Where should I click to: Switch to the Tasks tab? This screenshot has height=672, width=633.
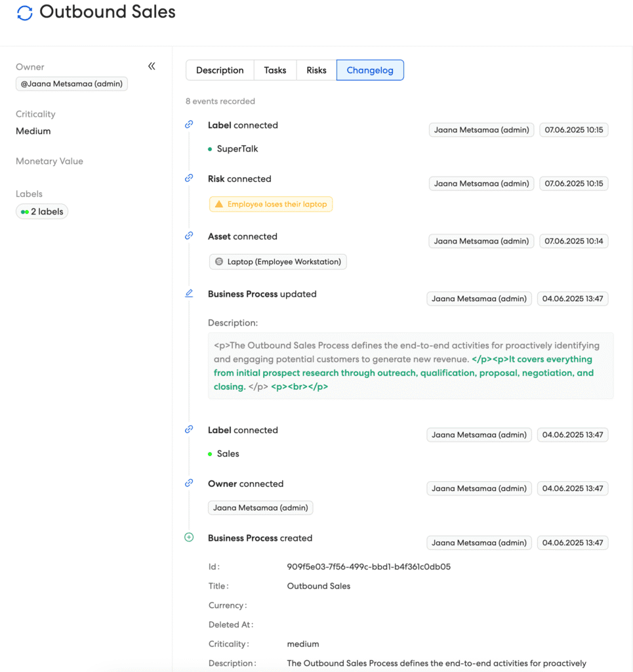coord(275,70)
